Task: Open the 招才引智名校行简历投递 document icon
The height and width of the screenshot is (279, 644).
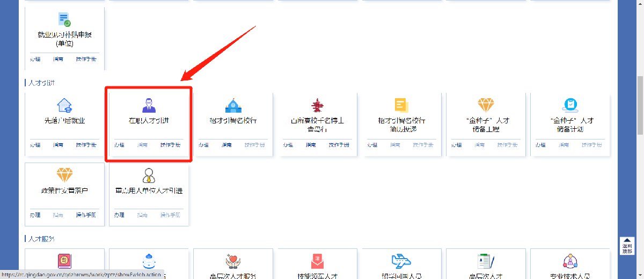Action: 401,105
